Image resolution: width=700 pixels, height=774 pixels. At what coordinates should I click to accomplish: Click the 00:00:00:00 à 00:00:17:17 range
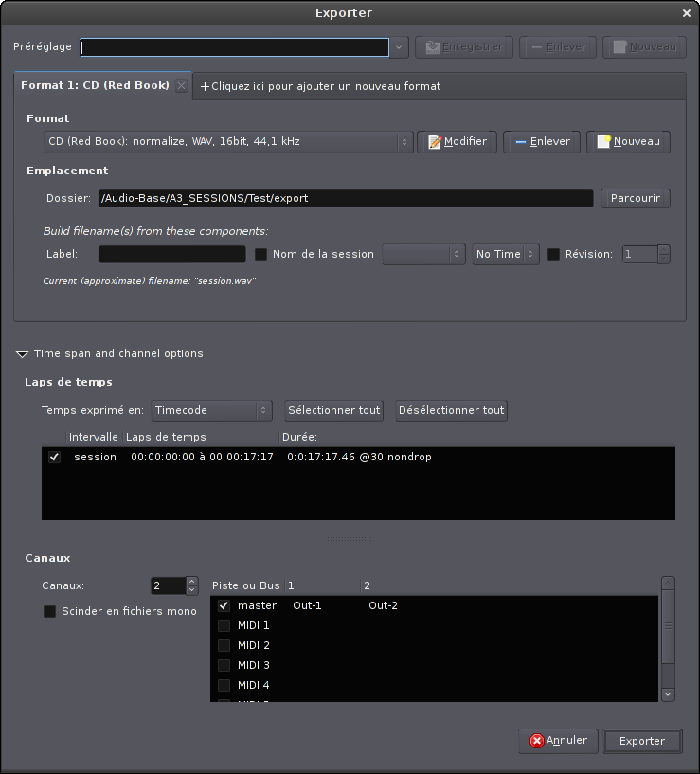coord(202,457)
